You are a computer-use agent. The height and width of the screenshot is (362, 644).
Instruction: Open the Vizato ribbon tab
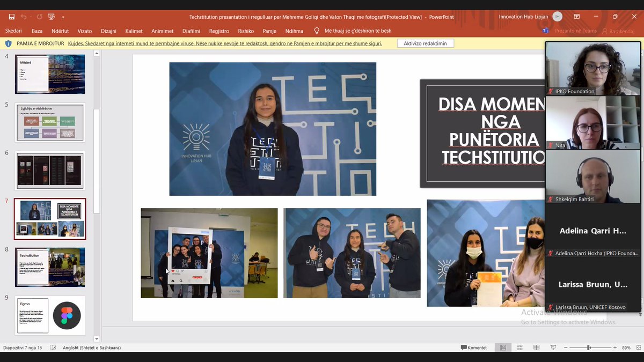pos(85,31)
